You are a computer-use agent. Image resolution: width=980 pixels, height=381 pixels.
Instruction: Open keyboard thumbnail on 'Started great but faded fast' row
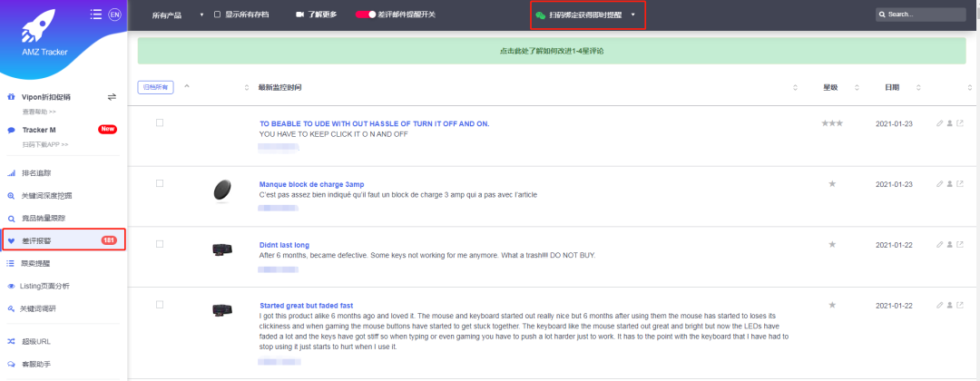click(223, 310)
